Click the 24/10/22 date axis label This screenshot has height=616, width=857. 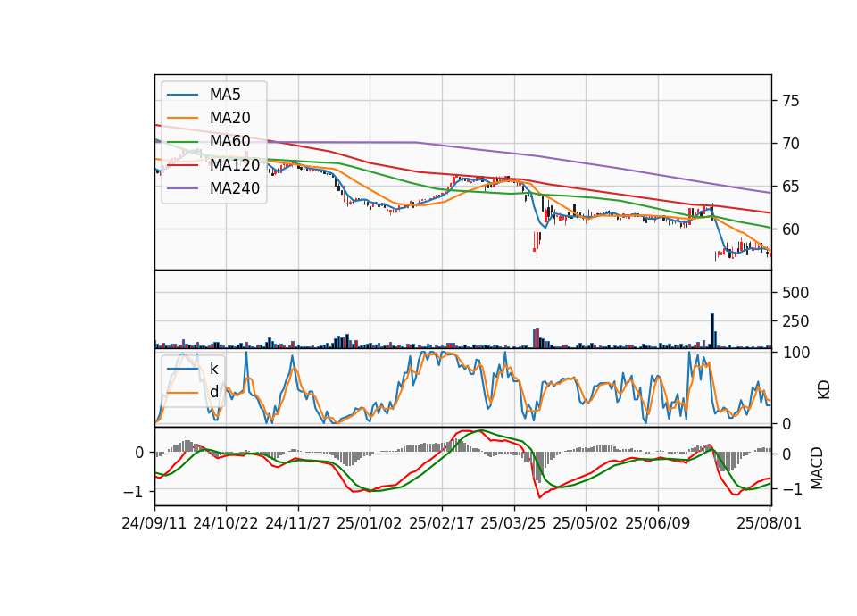[x=226, y=523]
